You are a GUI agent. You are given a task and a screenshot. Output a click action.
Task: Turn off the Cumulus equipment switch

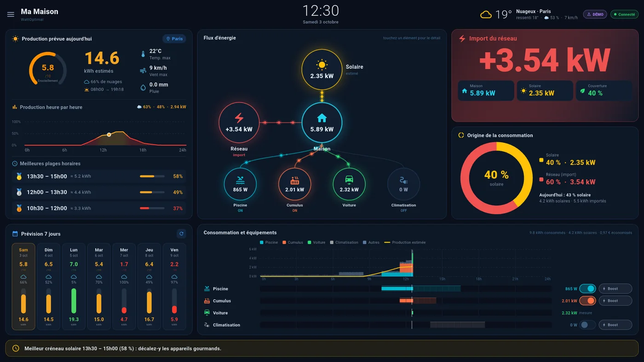[587, 301]
